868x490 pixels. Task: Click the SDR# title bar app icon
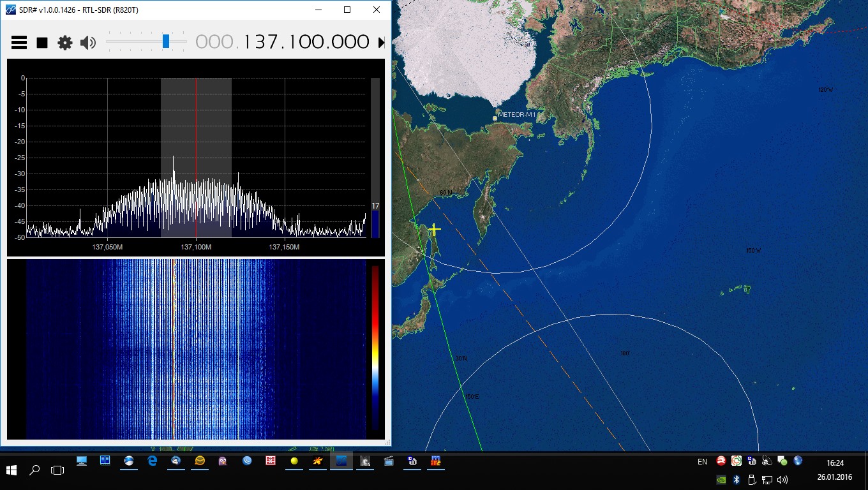pyautogui.click(x=10, y=10)
